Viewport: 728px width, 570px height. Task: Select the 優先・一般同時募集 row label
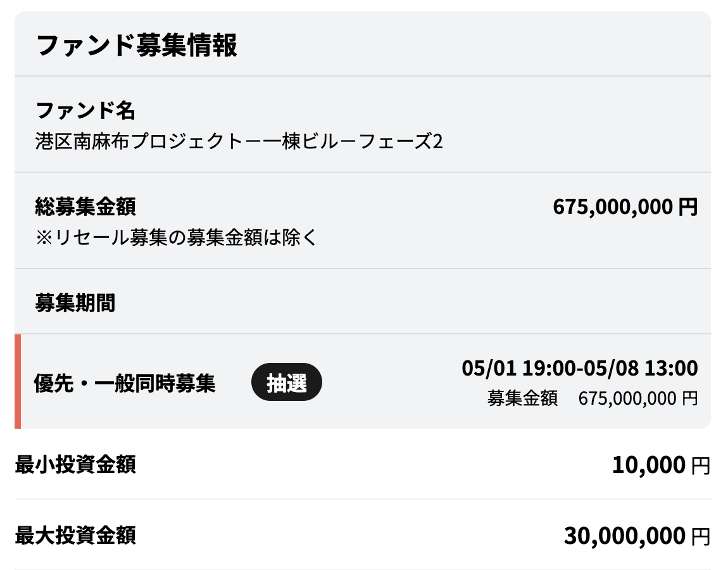[125, 383]
